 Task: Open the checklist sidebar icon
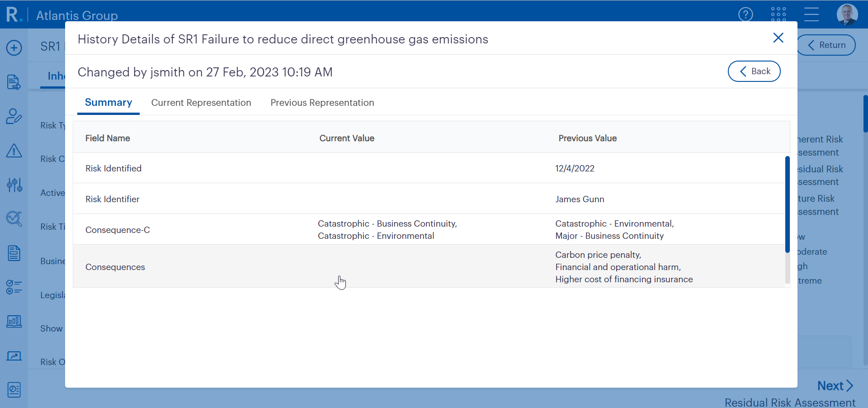(14, 287)
